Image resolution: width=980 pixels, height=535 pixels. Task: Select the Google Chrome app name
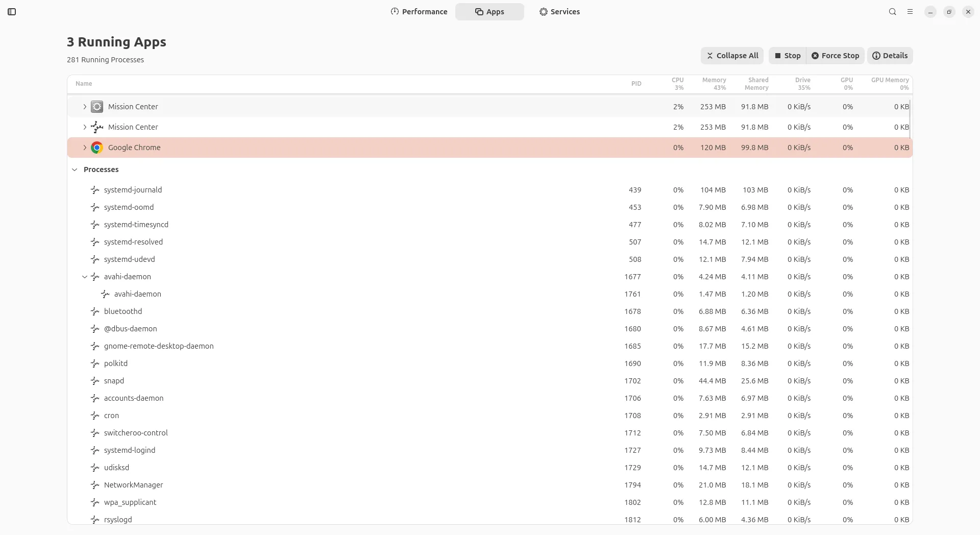coord(134,148)
